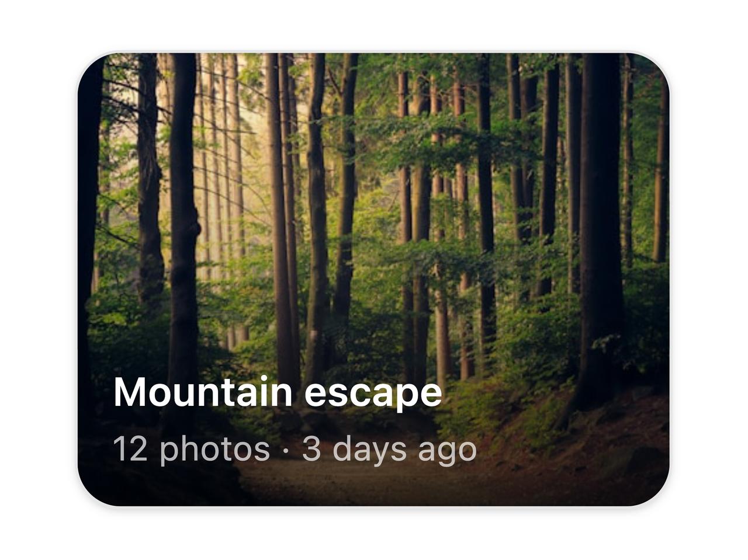Screen dimensions: 748x560
Task: Open the Mountain escape album card
Action: 373,279
